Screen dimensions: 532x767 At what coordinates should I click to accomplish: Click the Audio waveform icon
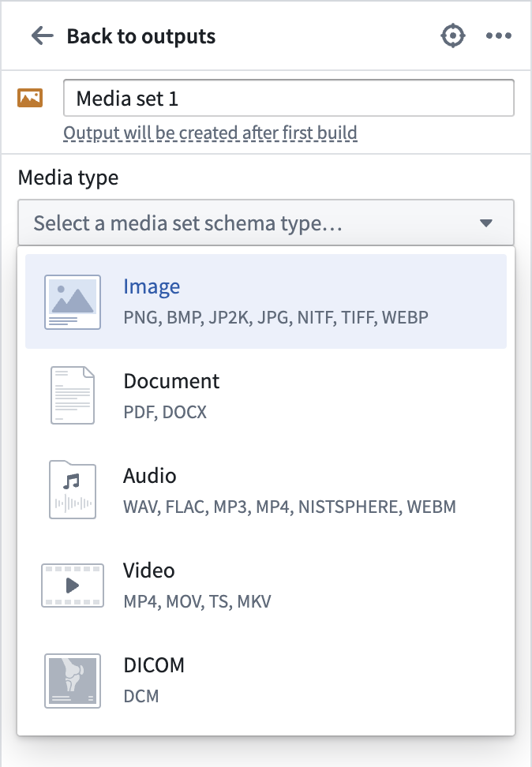click(x=72, y=490)
